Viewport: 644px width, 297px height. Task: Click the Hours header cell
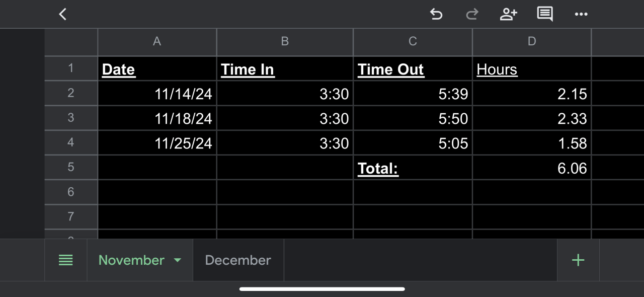click(x=532, y=69)
